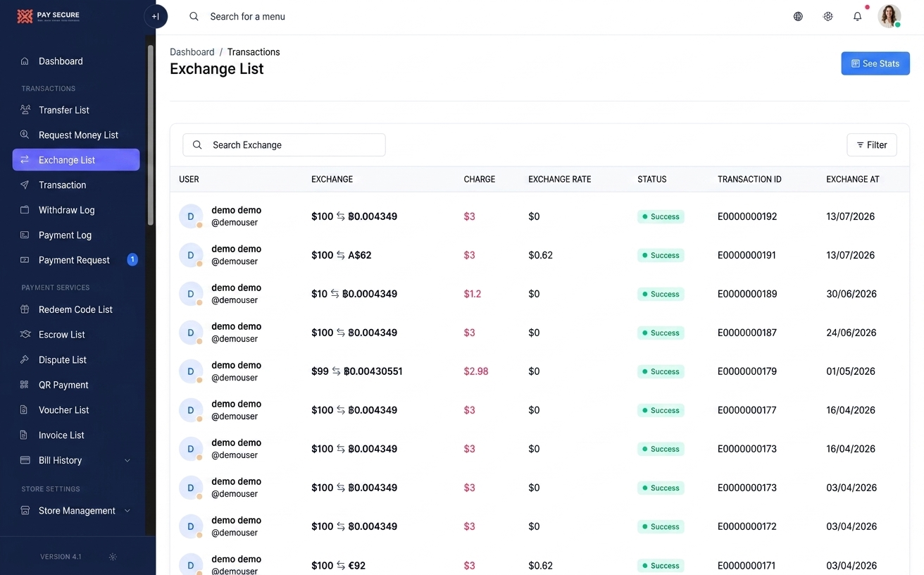Go to Dashboard breadcrumb link

coord(192,52)
